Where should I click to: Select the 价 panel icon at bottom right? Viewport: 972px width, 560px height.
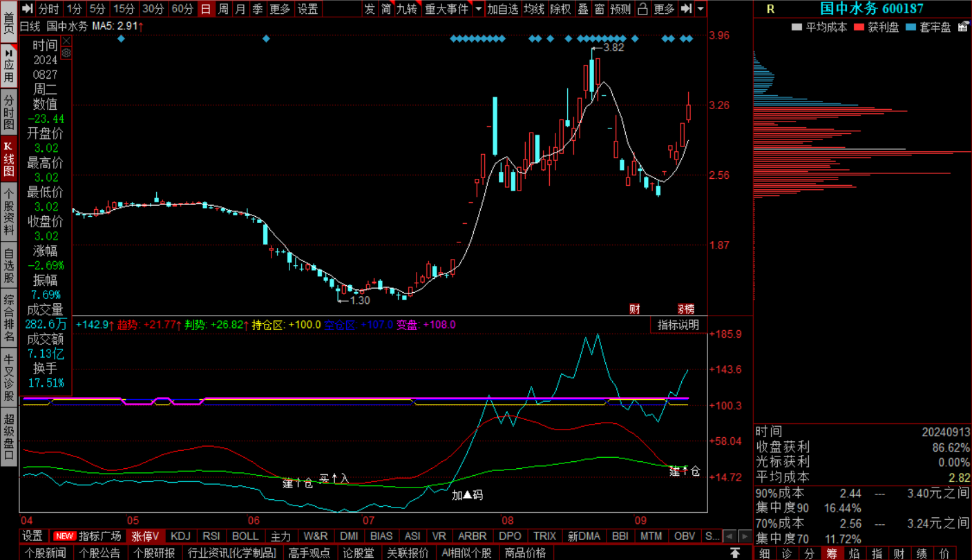click(944, 553)
